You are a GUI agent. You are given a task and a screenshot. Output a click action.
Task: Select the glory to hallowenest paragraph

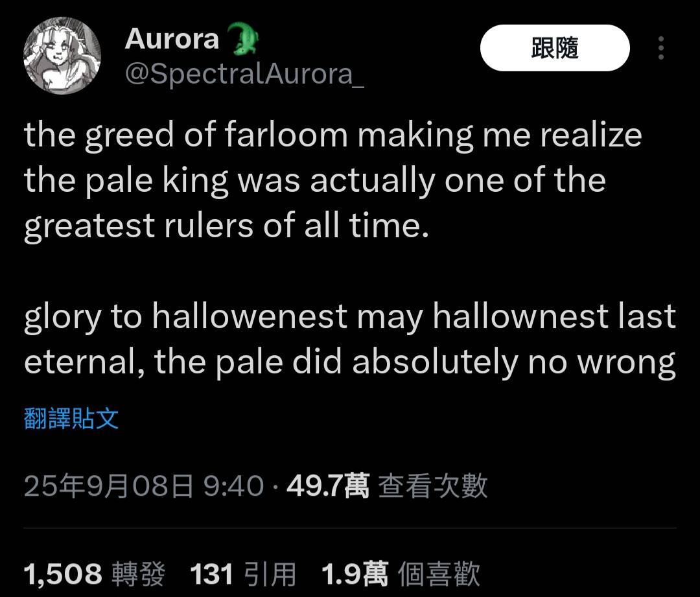click(350, 340)
